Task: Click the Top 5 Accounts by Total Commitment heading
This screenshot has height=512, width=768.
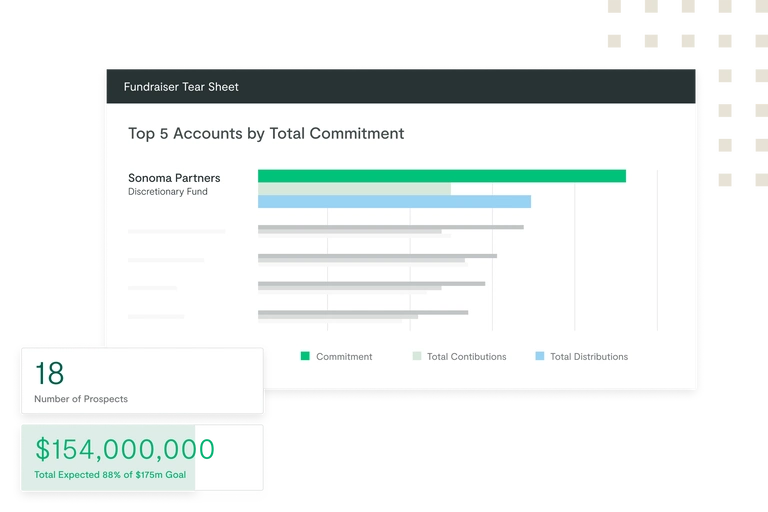Action: click(x=266, y=133)
